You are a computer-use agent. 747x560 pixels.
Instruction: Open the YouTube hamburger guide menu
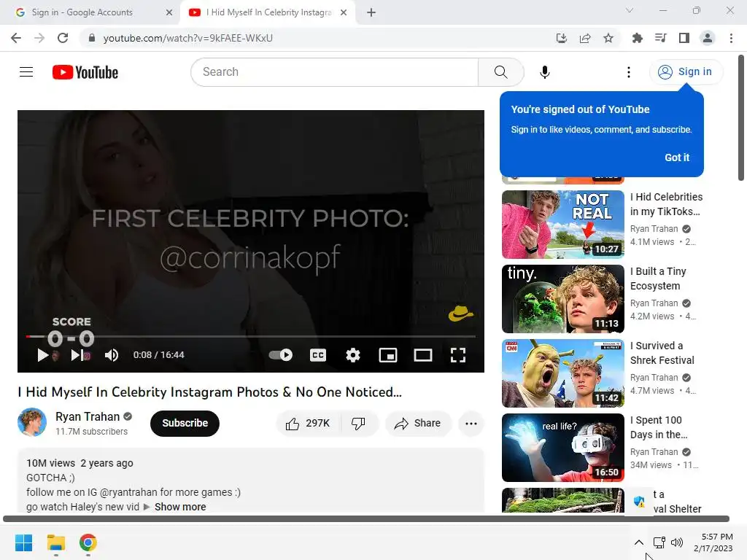[x=26, y=72]
